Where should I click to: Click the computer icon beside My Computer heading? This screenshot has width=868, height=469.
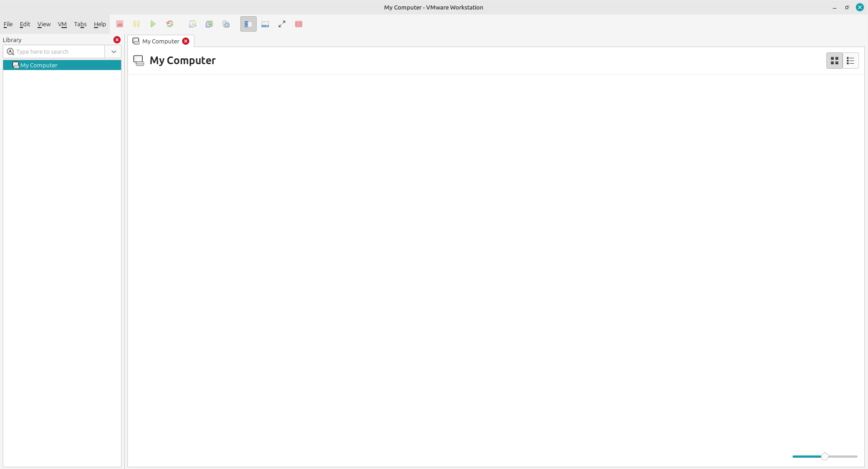[x=139, y=61]
